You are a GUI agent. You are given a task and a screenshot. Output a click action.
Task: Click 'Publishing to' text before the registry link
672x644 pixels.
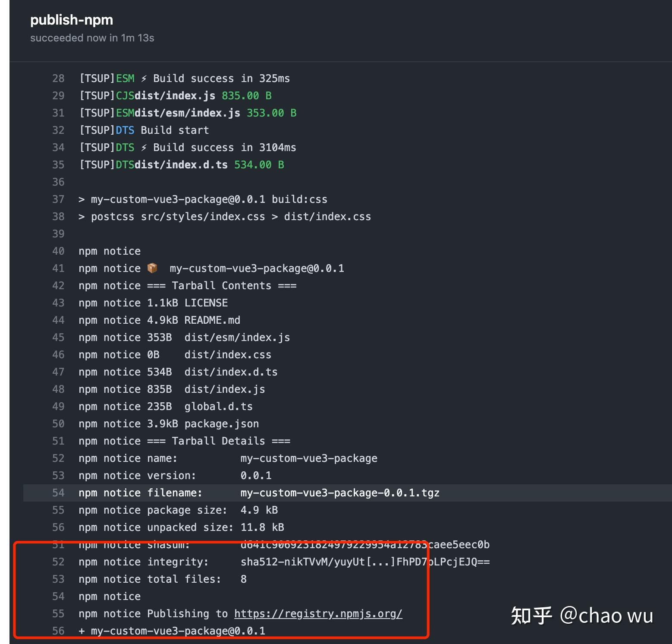point(188,614)
